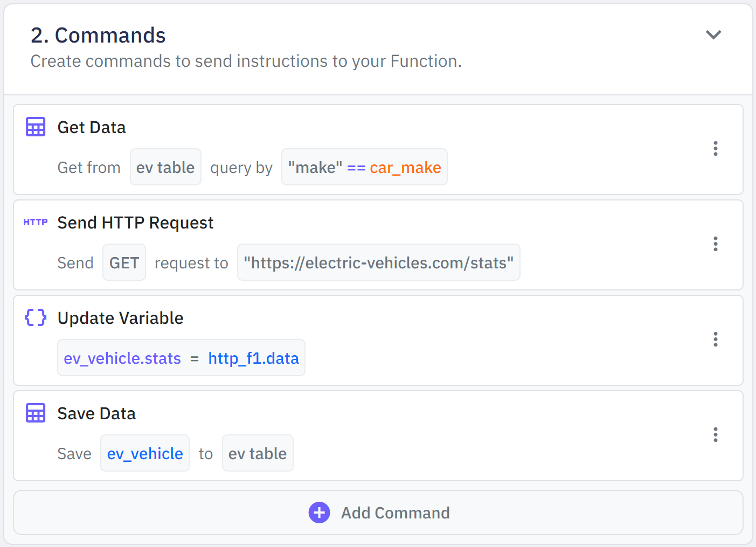This screenshot has height=547, width=756.
Task: Open the Save Data three-dot menu
Action: click(x=715, y=435)
